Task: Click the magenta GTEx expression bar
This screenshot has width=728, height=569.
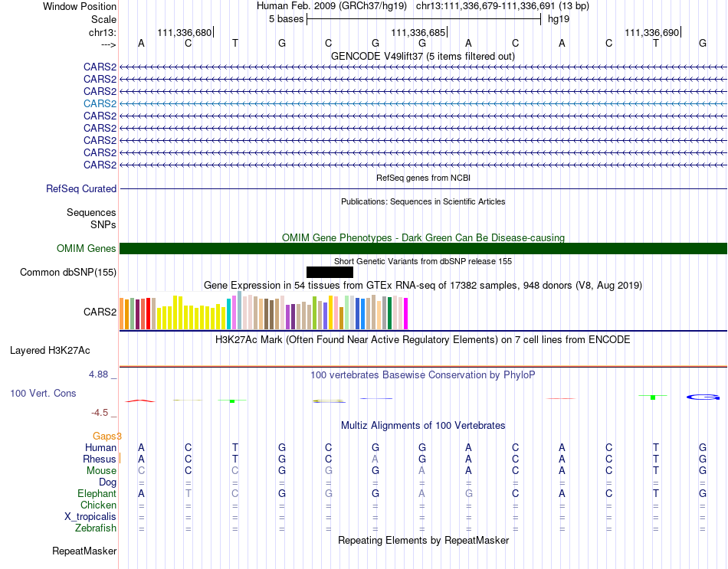Action: coord(406,314)
